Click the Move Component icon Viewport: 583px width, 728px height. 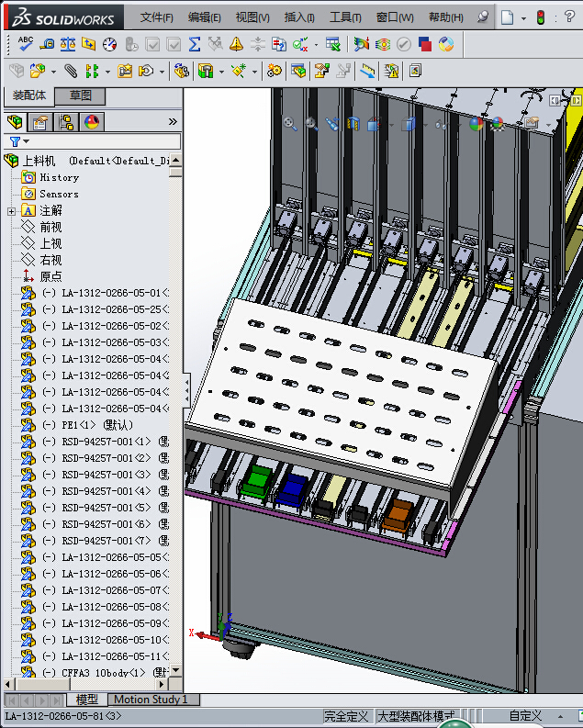coord(147,71)
